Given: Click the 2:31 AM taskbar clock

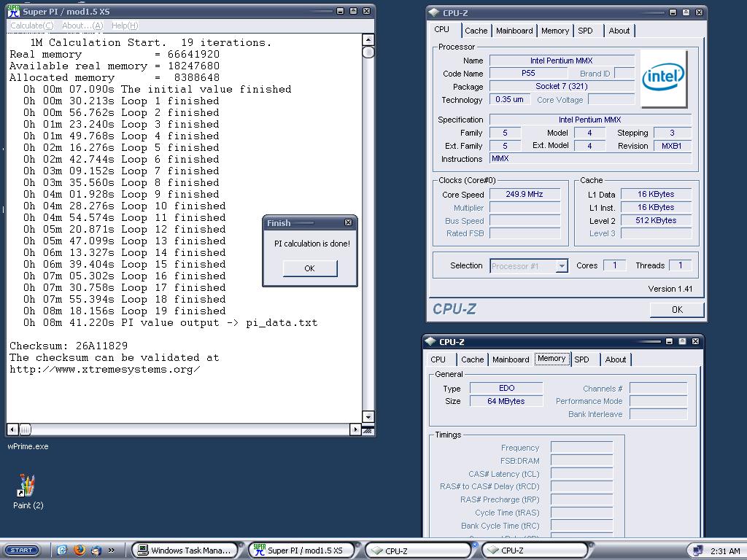Looking at the screenshot, I should pos(725,551).
